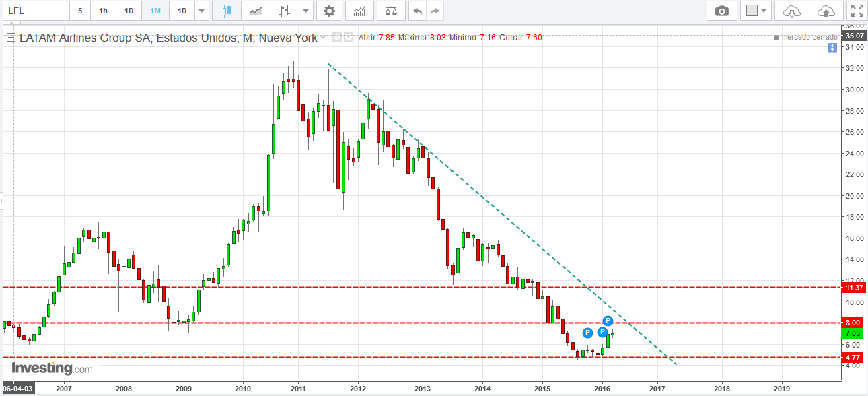Viewport: 868px width, 396px height.
Task: Click the 35.07 price label
Action: 853,36
